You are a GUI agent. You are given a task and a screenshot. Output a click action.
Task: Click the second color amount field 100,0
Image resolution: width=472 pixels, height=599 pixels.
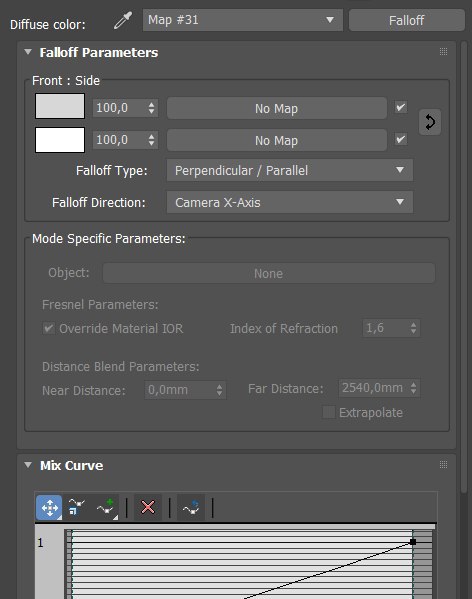coord(120,140)
